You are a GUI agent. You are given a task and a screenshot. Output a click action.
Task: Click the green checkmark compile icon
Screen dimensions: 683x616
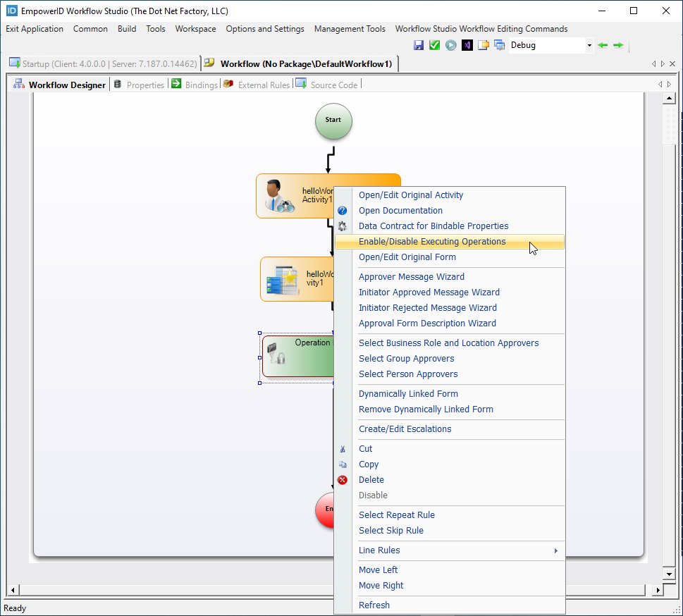pos(434,45)
